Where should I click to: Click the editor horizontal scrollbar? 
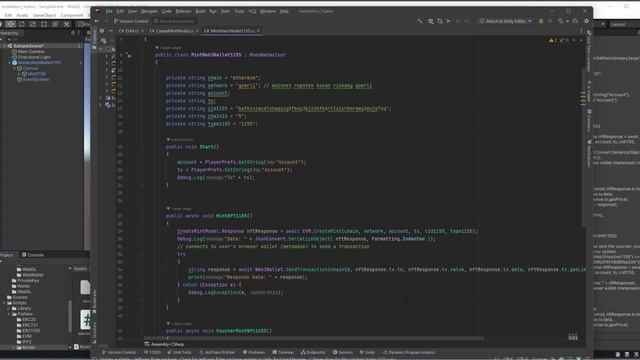[314, 338]
